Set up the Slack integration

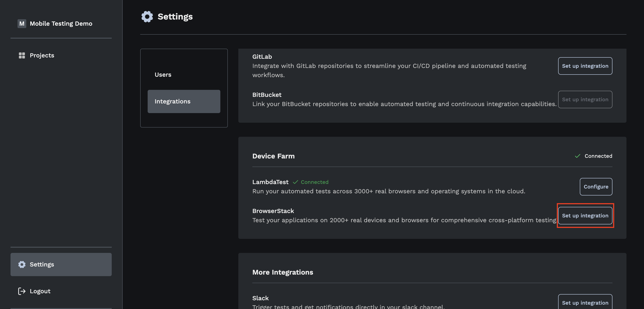click(585, 302)
